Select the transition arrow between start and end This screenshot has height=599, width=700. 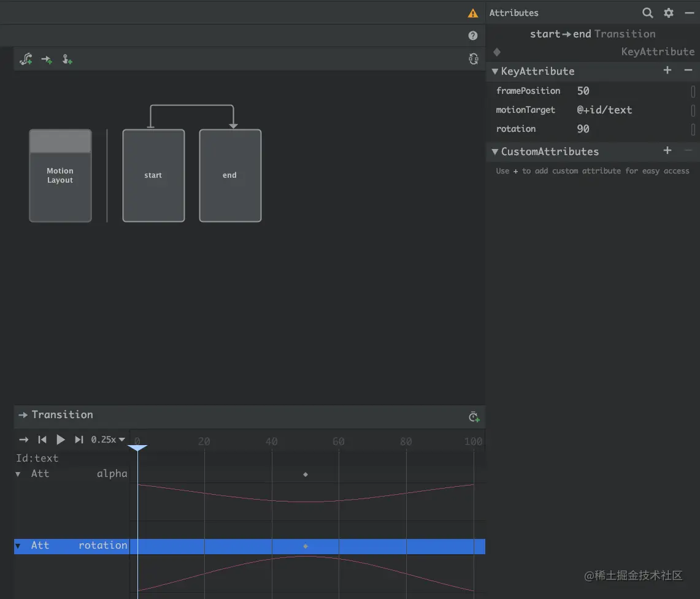[192, 105]
